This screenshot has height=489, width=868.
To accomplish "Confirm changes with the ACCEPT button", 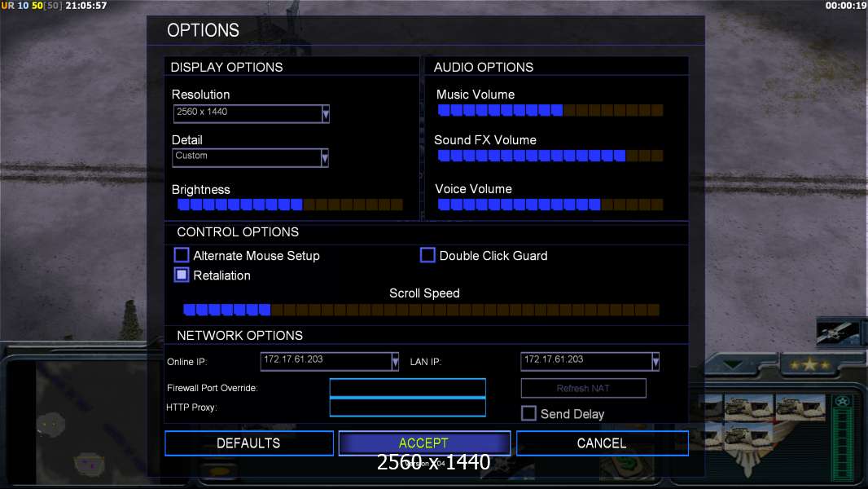I will tap(424, 443).
